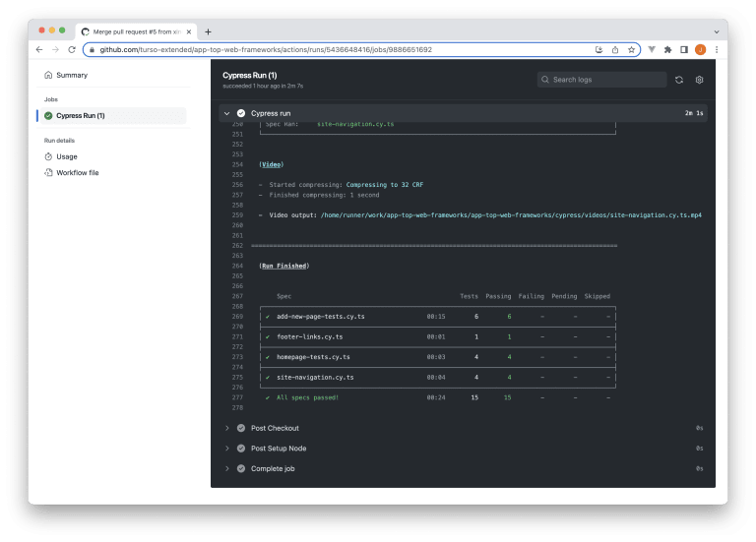Image resolution: width=756 pixels, height=542 pixels.
Task: Open a new browser tab with plus icon
Action: click(x=208, y=31)
